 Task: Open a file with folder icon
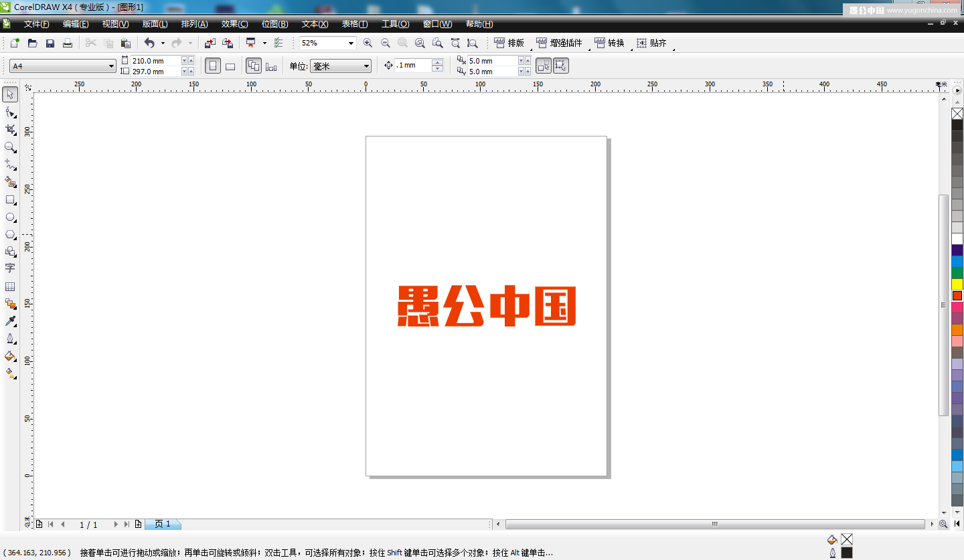coord(32,43)
